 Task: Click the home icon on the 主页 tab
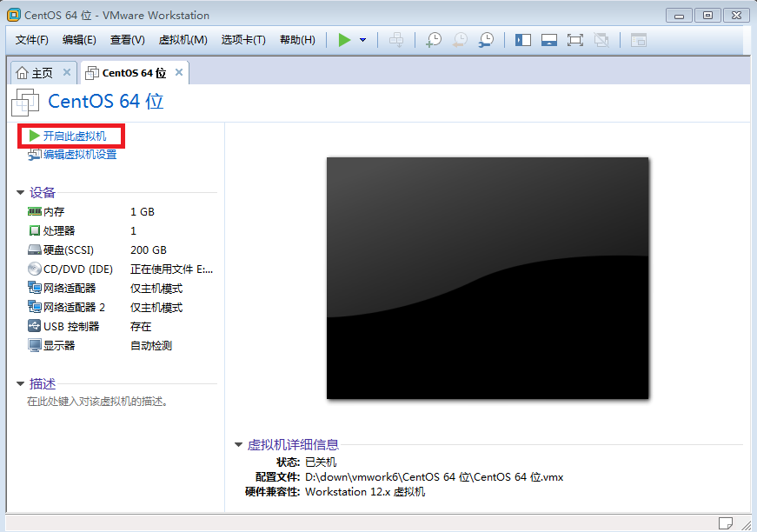point(23,73)
